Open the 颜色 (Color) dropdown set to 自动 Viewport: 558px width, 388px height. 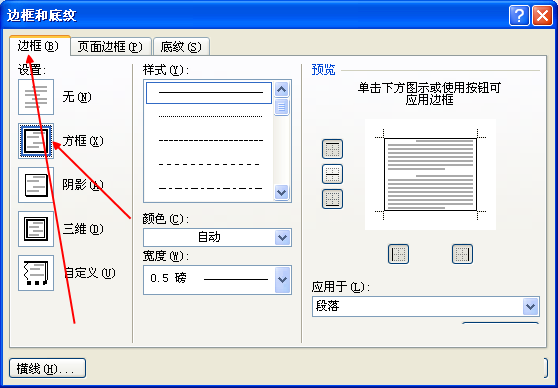(x=217, y=237)
